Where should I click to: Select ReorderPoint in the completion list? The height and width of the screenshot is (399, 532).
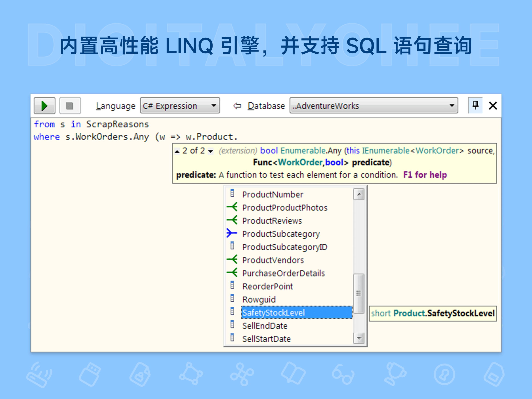point(267,286)
